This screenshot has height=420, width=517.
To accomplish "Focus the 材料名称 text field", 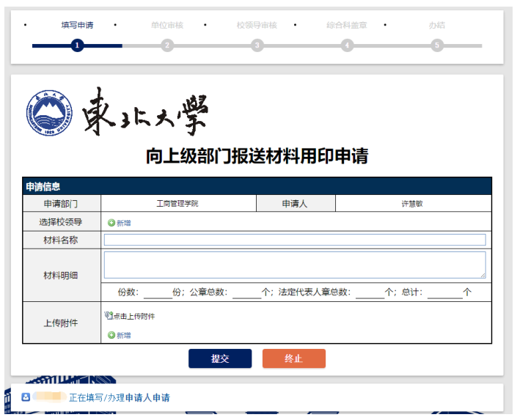I will [x=294, y=240].
